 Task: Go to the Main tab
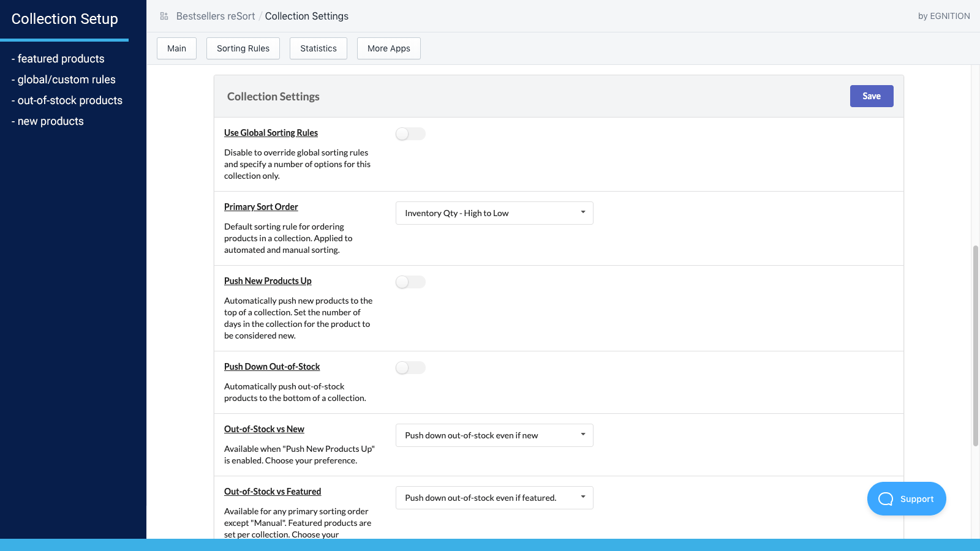(x=176, y=48)
